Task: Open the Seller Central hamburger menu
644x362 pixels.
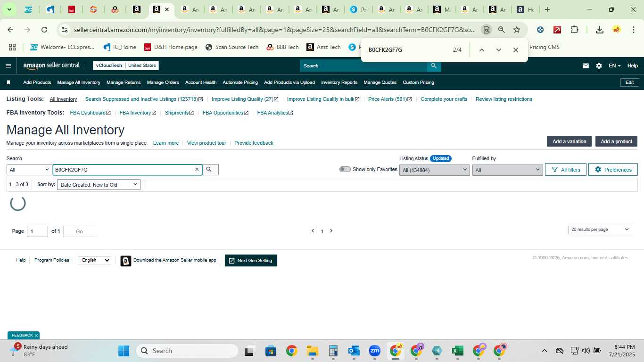Action: click(8, 66)
